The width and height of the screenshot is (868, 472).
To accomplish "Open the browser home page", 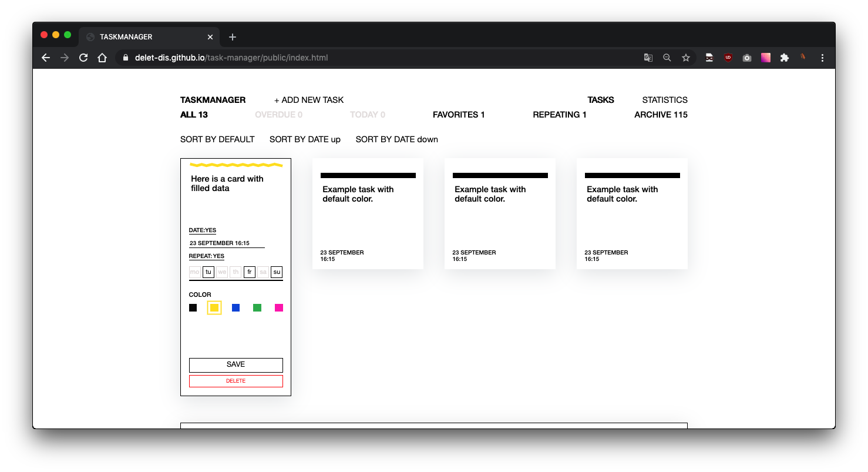I will click(102, 58).
